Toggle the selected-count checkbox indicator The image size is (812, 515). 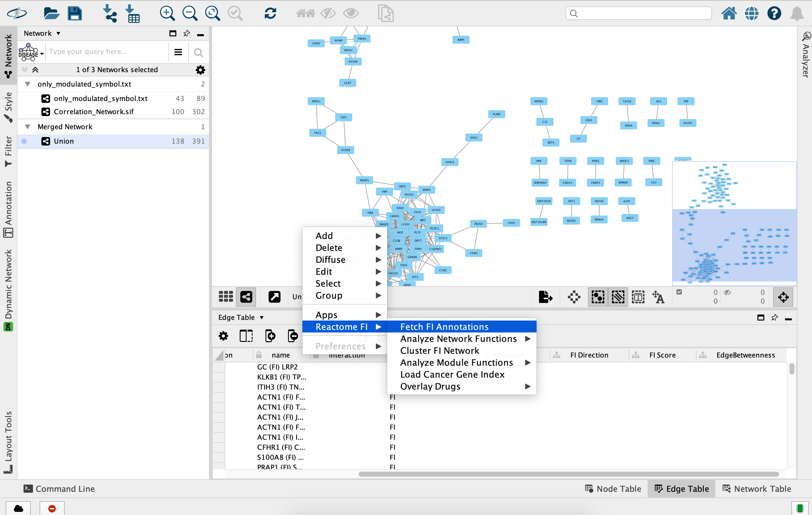pyautogui.click(x=679, y=292)
